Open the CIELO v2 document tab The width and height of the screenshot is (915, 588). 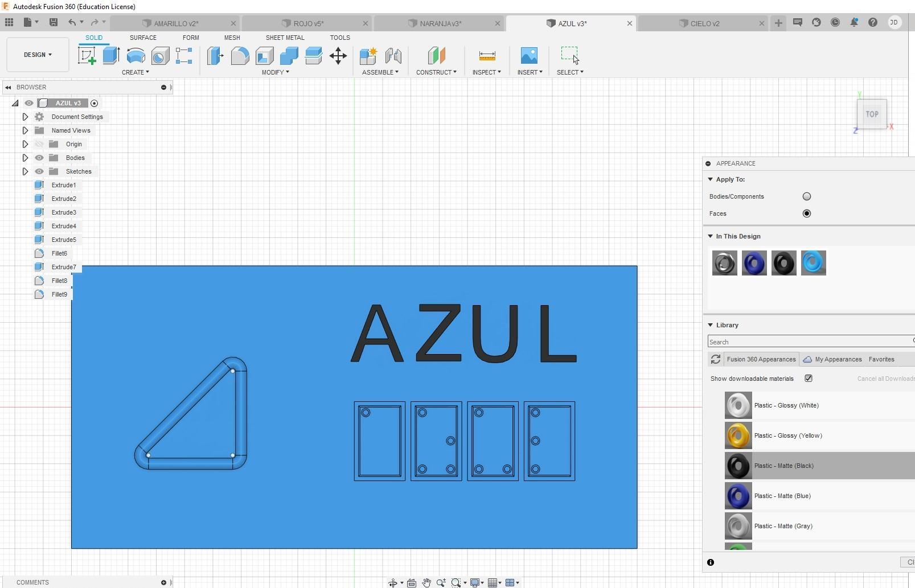point(704,23)
